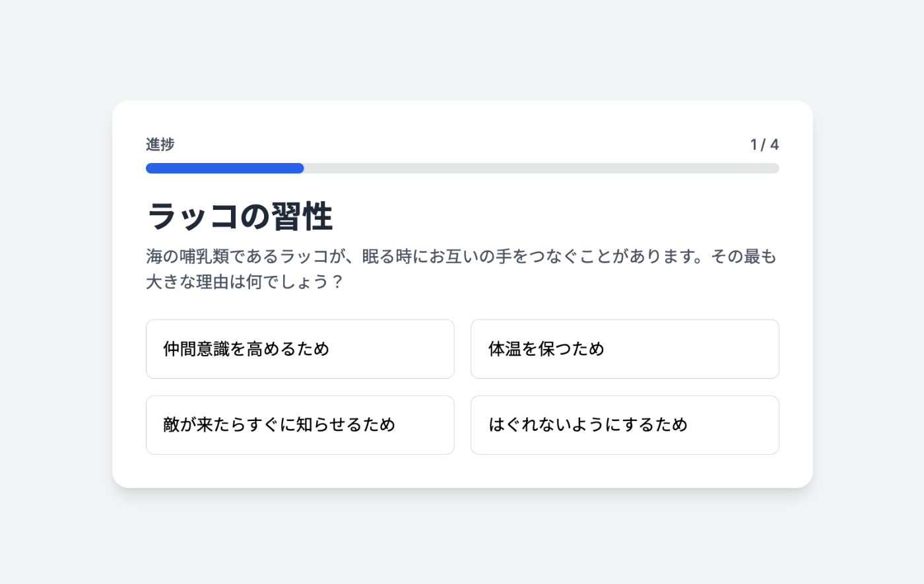Select the answer 仲間意識を高めるため
The width and height of the screenshot is (924, 584).
[x=300, y=349]
